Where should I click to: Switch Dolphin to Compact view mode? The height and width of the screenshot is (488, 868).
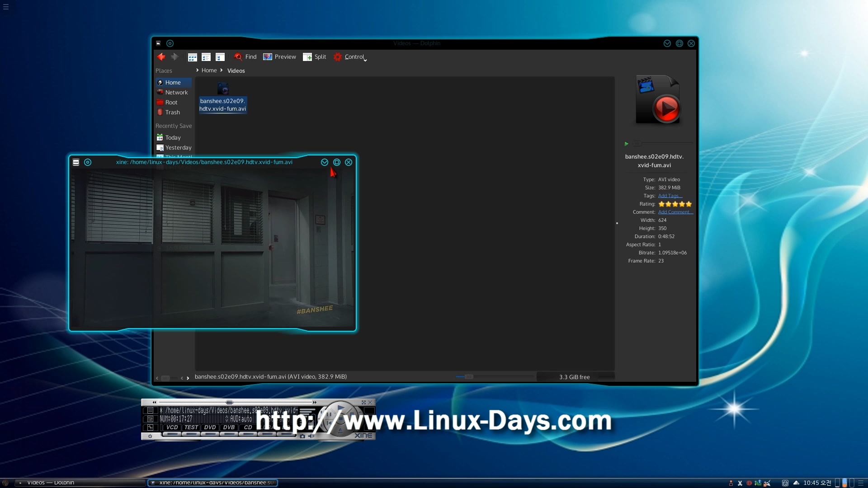coord(206,57)
